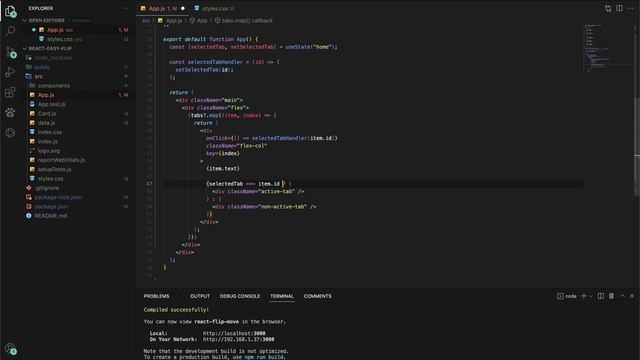The width and height of the screenshot is (640, 360).
Task: Open the Extensions view
Action: [x=10, y=92]
